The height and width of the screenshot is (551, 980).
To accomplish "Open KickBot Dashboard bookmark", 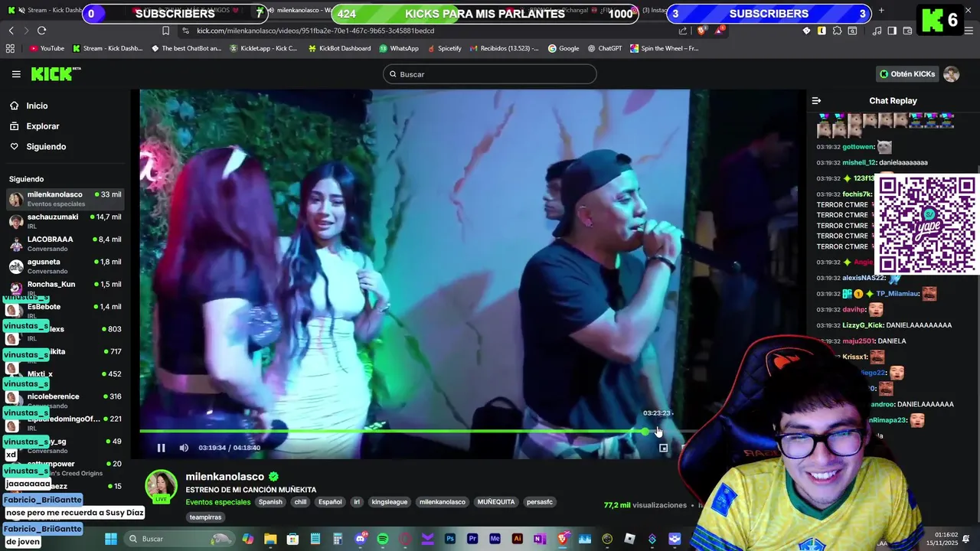I will pyautogui.click(x=339, y=48).
